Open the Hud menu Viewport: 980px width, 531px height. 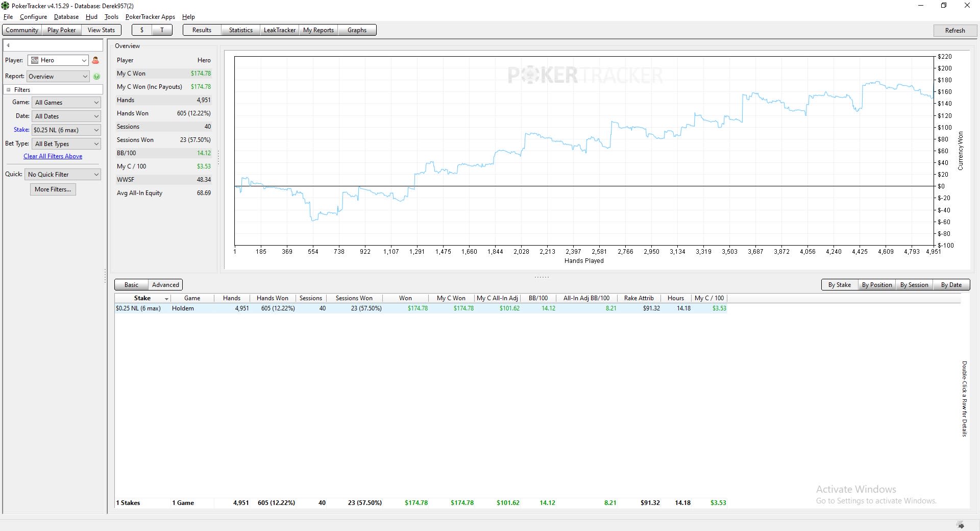[91, 17]
